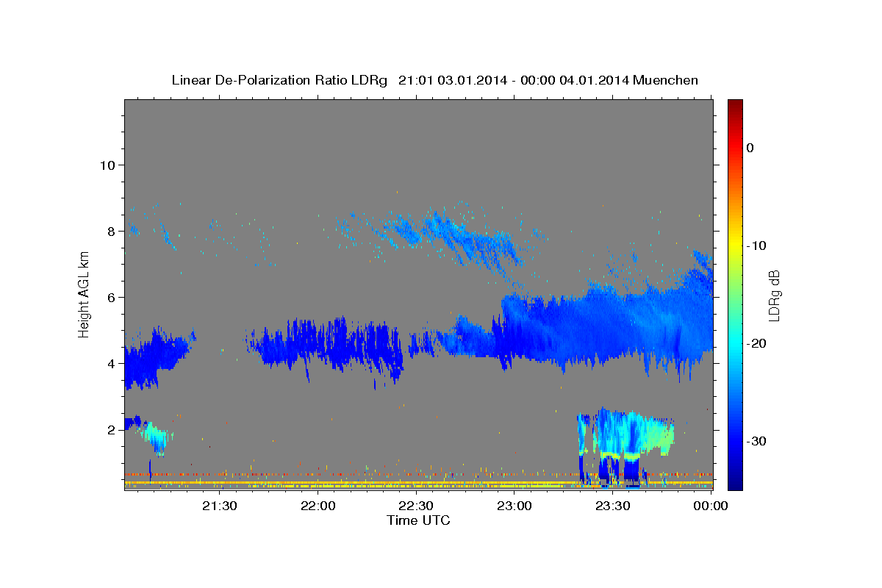Click the colorbar value '0'

pos(750,148)
